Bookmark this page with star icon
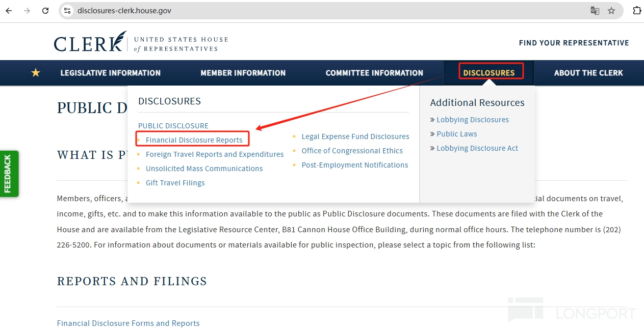 (611, 11)
